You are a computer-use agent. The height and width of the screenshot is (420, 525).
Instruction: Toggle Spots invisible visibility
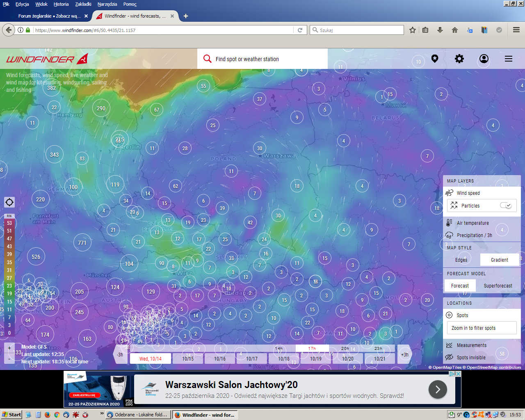pos(471,358)
